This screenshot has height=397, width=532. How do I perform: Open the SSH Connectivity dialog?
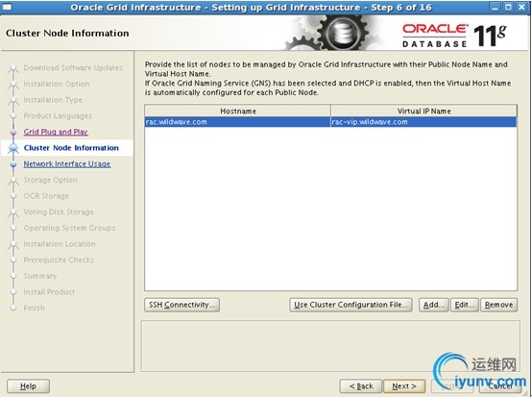click(x=181, y=305)
